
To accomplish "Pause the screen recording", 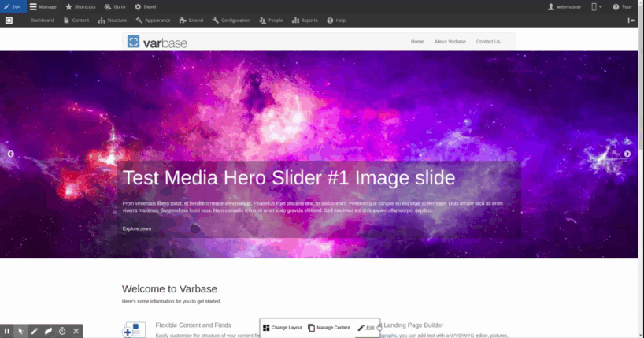I will (7, 331).
